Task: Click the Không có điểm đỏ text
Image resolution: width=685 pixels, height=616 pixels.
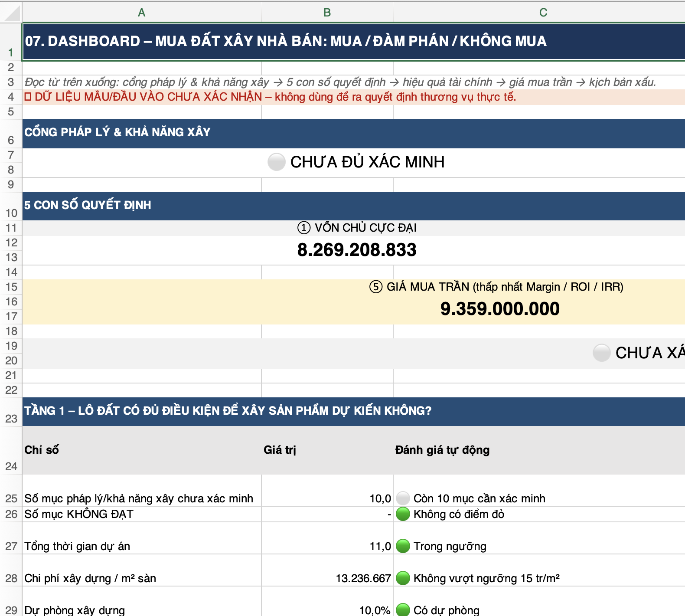Action: (x=459, y=514)
